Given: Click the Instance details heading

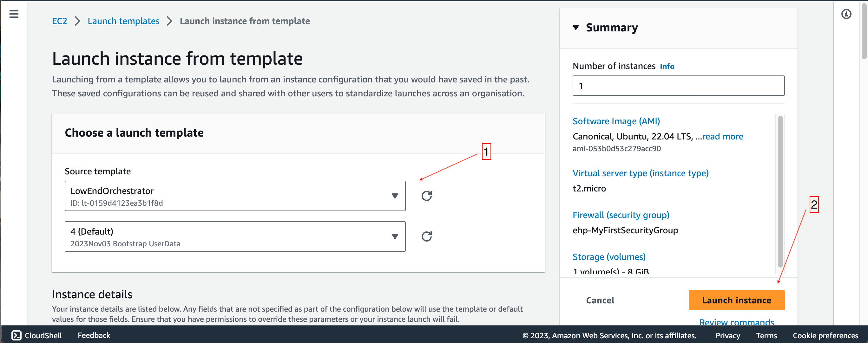Looking at the screenshot, I should tap(92, 294).
